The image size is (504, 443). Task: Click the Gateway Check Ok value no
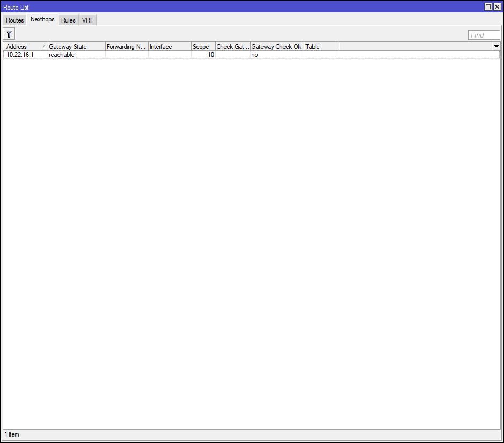pyautogui.click(x=254, y=55)
